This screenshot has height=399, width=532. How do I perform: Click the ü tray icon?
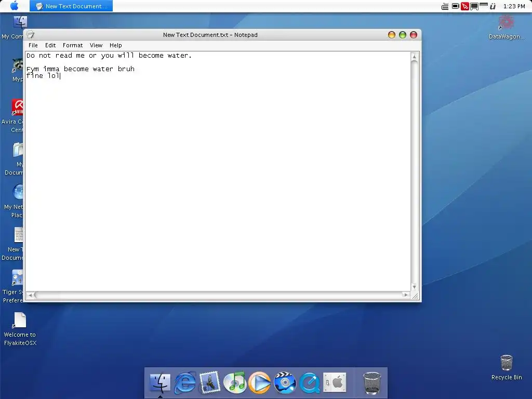493,6
